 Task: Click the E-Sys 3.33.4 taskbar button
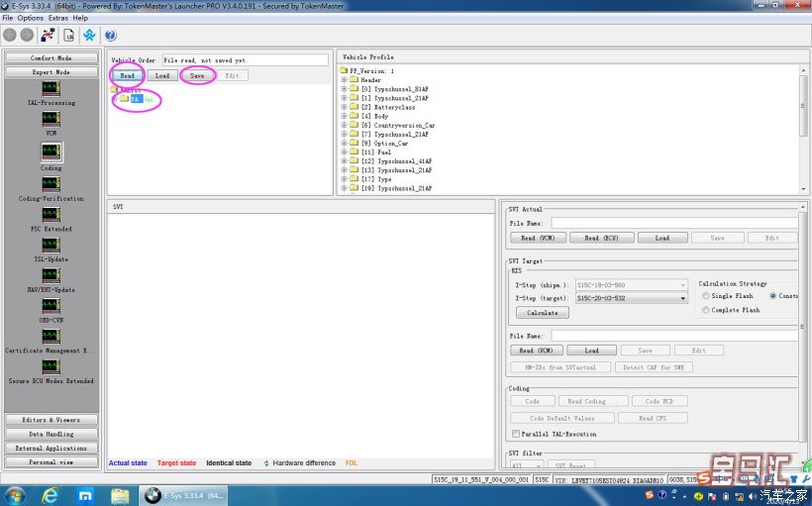[x=185, y=496]
